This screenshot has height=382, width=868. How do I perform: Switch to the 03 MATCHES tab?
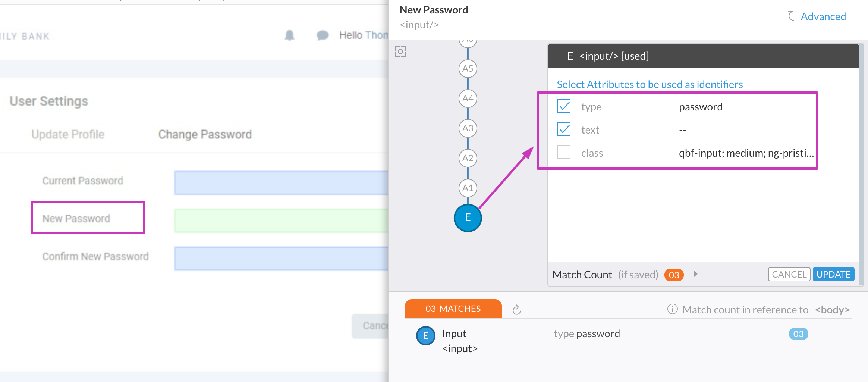(453, 309)
